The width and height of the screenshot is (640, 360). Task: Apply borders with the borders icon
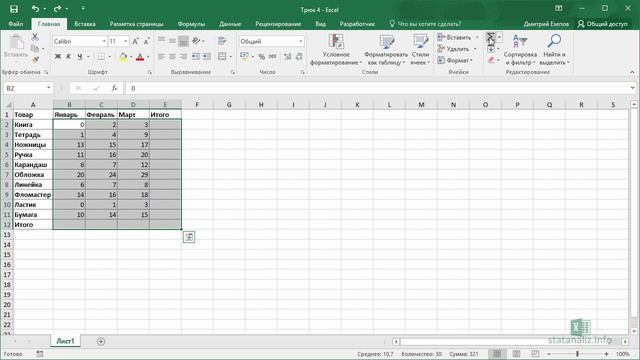[101, 57]
